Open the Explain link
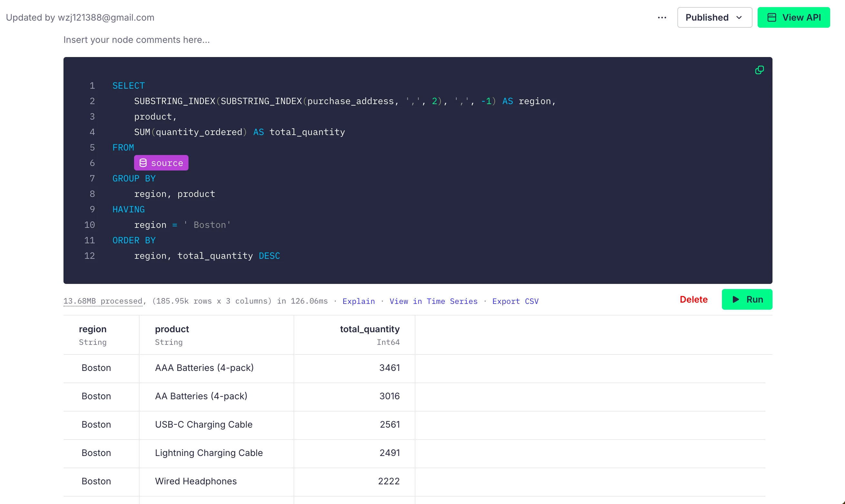The height and width of the screenshot is (504, 845). coord(358,301)
